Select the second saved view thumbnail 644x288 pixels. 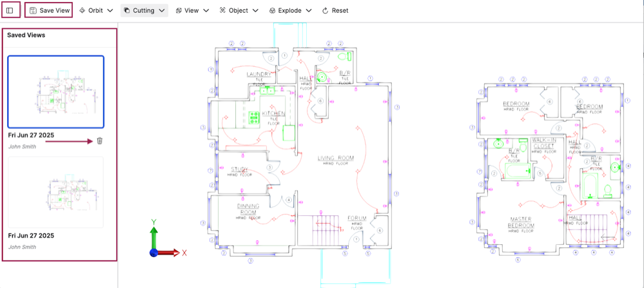point(56,192)
